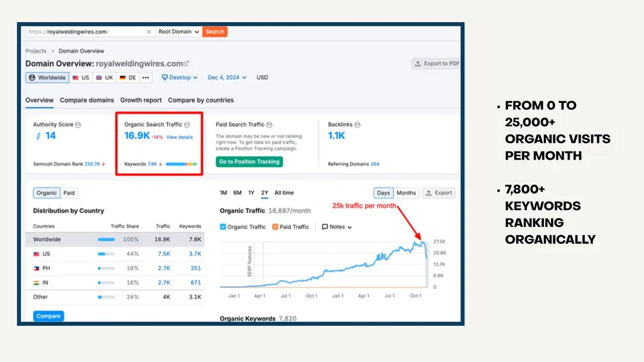644x362 pixels.
Task: Open the Overview tab
Action: click(x=39, y=100)
